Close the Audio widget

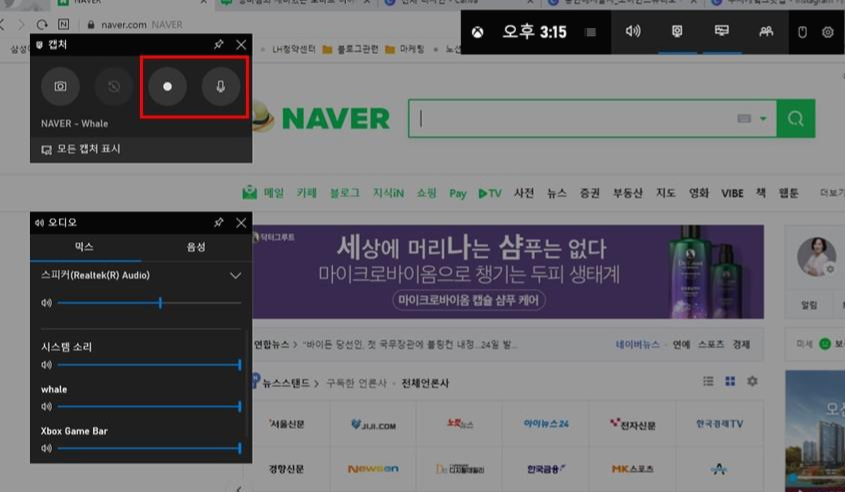pos(241,222)
